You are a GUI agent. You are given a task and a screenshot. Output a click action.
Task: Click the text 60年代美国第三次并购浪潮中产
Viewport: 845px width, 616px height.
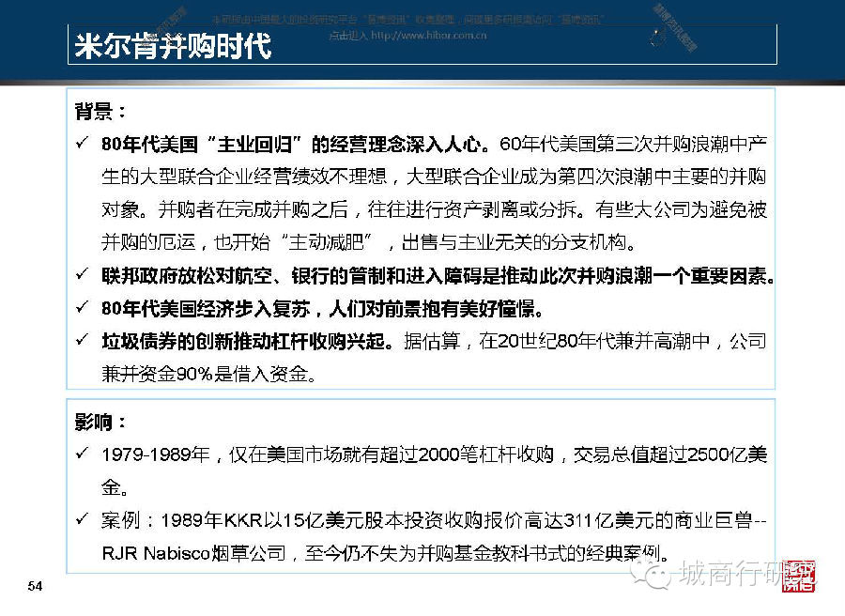point(633,144)
